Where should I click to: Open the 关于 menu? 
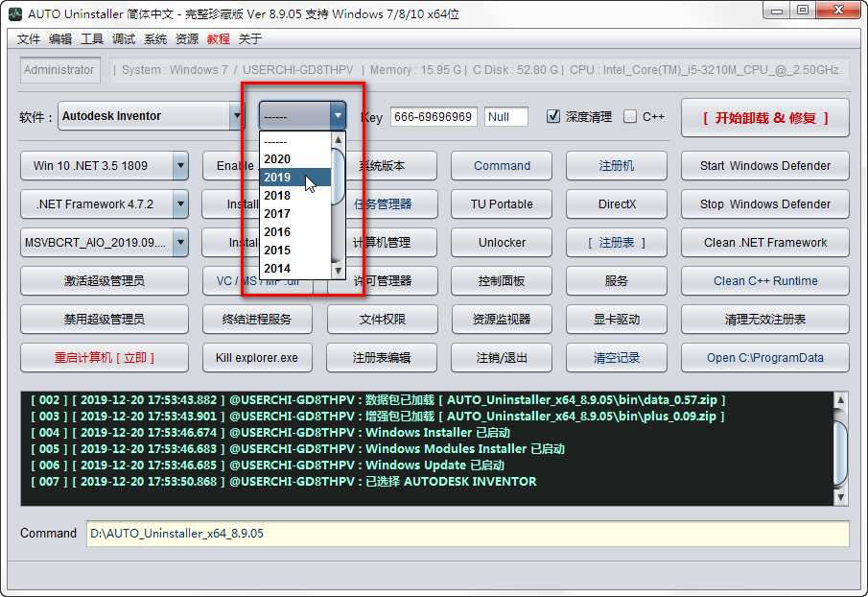coord(249,38)
